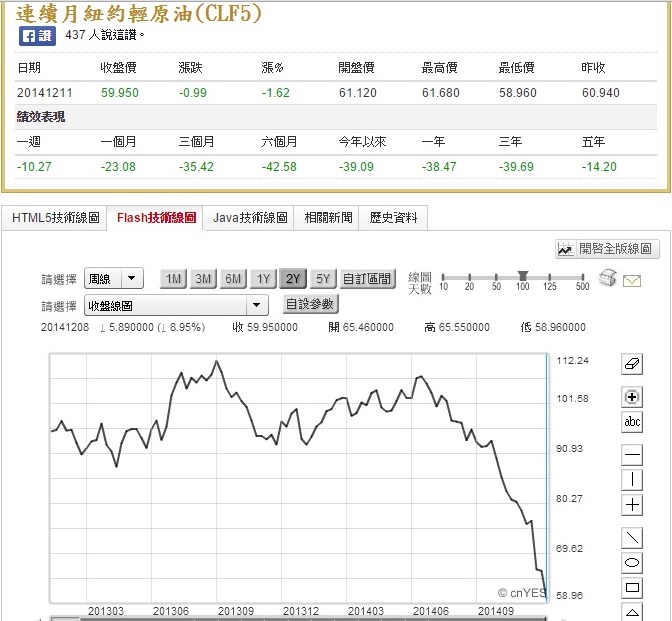The height and width of the screenshot is (621, 672).
Task: Click the 線圖天數 slider handle at 100
Action: tap(522, 276)
